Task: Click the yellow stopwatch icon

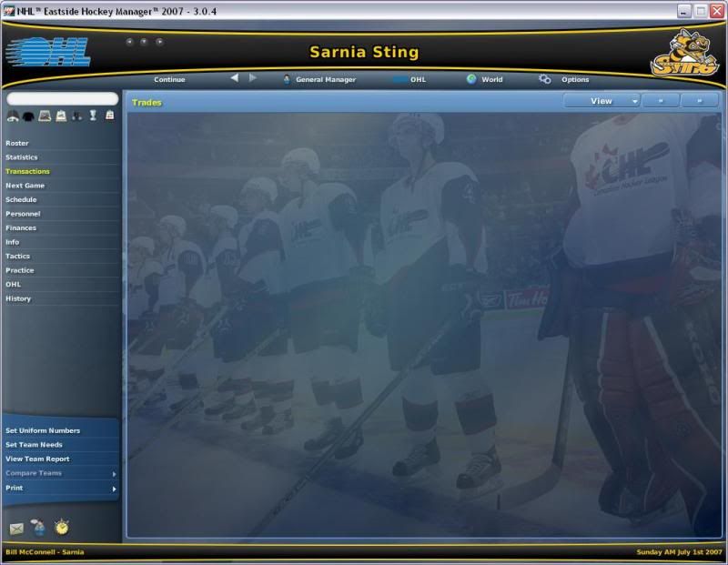Action: [62, 527]
